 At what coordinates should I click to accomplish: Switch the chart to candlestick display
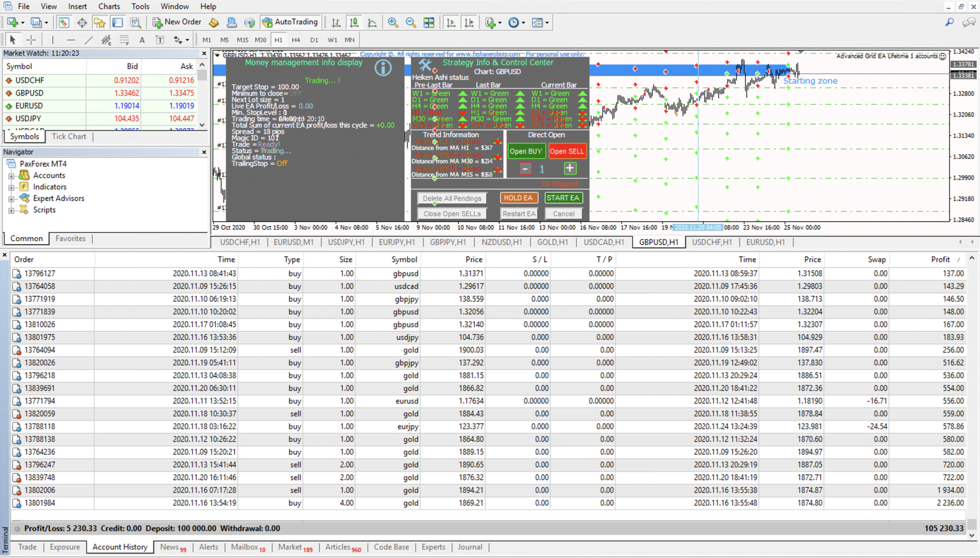click(x=354, y=22)
